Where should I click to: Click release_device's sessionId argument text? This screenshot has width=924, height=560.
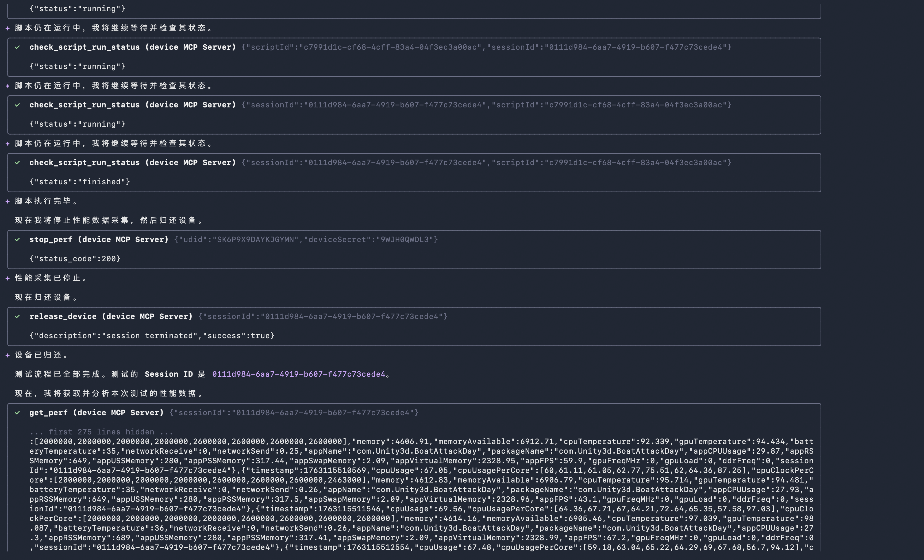point(322,316)
